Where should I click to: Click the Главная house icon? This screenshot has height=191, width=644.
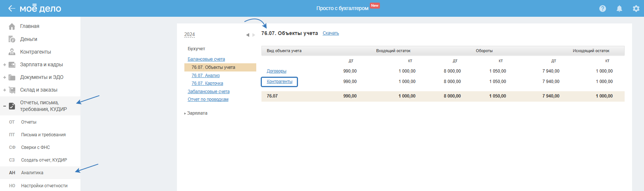[12, 26]
